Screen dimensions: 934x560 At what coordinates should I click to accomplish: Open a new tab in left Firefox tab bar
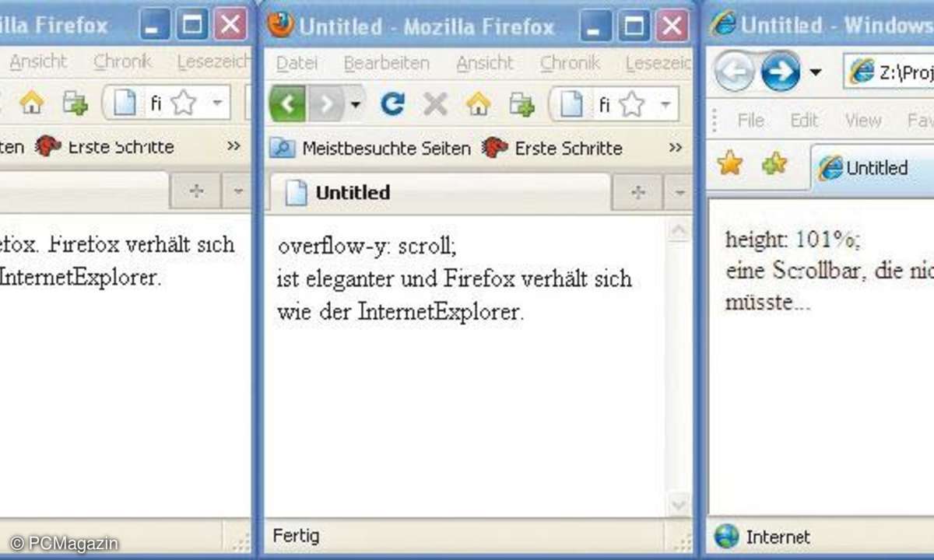point(196,191)
